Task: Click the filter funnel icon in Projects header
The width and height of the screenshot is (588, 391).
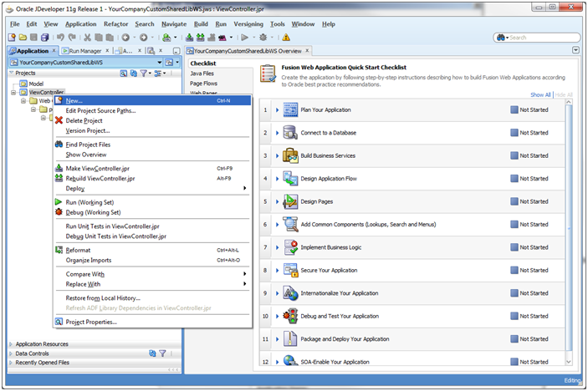Action: pyautogui.click(x=143, y=74)
